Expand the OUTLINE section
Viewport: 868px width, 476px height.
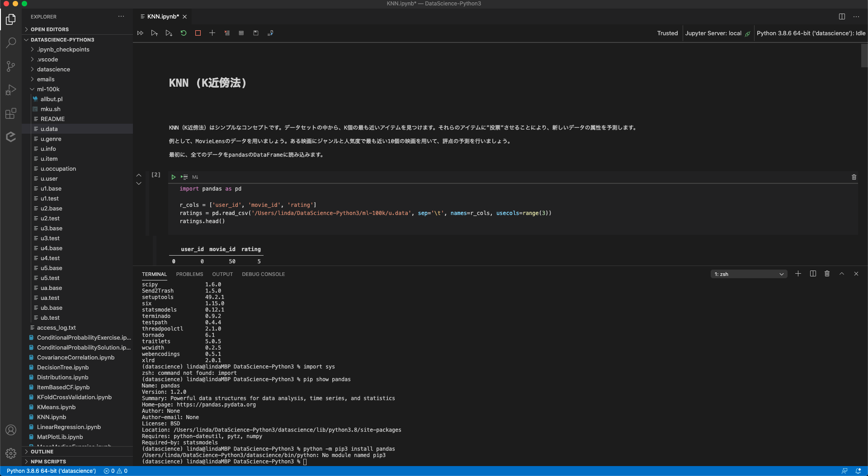42,452
